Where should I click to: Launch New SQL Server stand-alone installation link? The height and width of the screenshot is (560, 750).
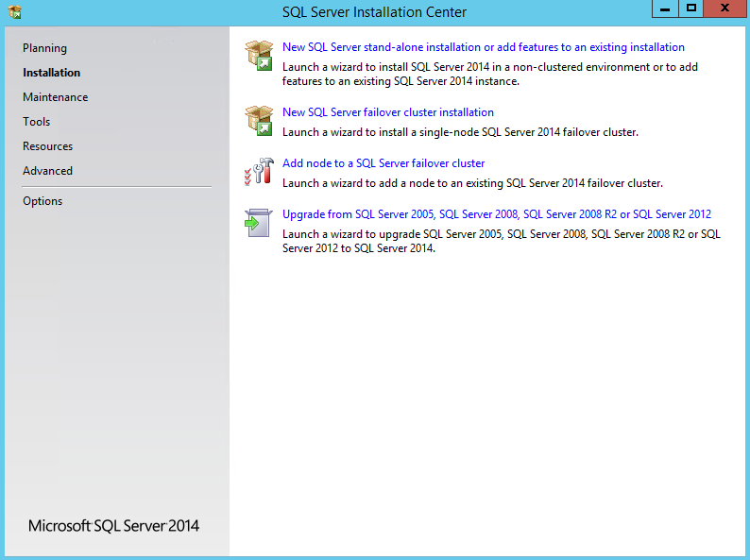click(x=483, y=47)
